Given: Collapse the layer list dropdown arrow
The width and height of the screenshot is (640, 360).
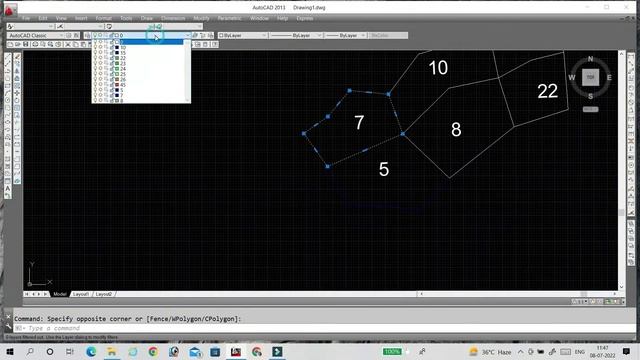Looking at the screenshot, I should 187,36.
